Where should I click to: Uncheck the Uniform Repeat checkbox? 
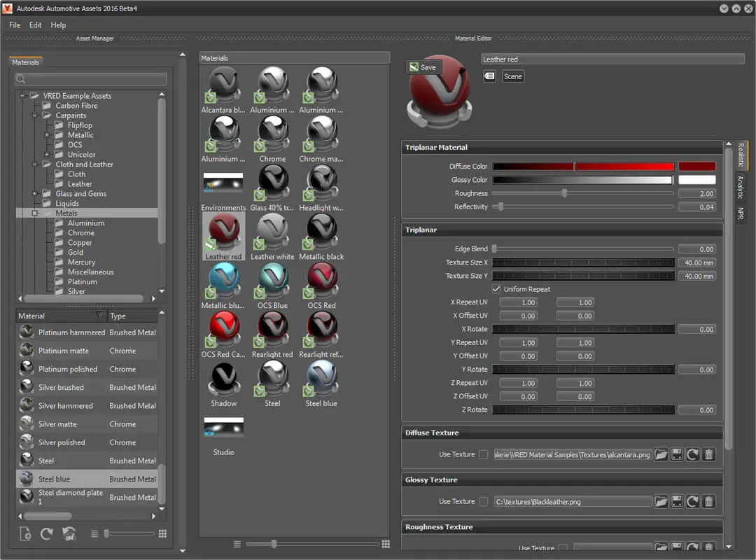[x=496, y=289]
